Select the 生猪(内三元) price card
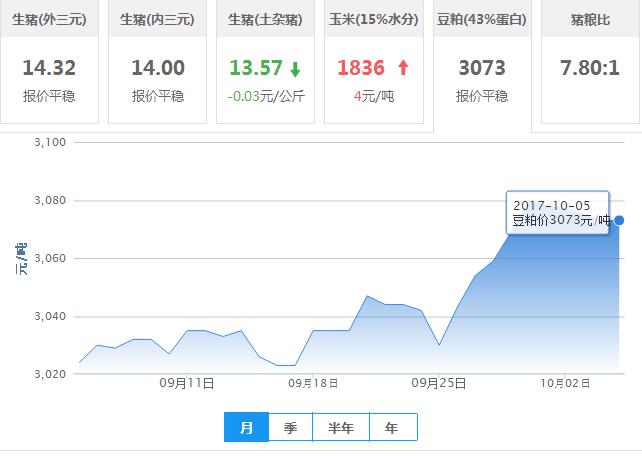The image size is (642, 456). coord(157,61)
